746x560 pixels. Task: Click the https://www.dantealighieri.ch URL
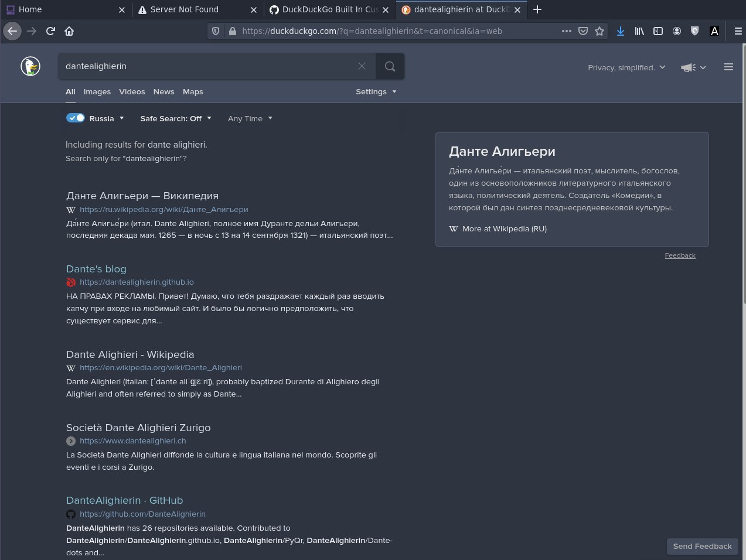133,441
